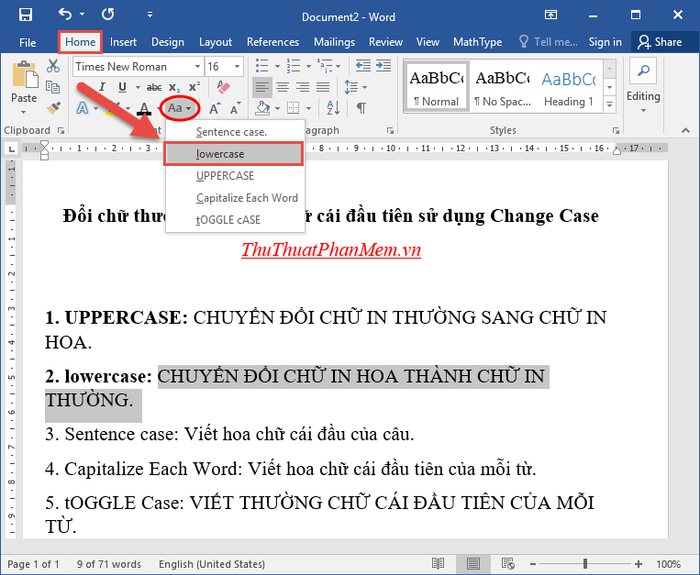Insert a bulleted list

point(262,66)
